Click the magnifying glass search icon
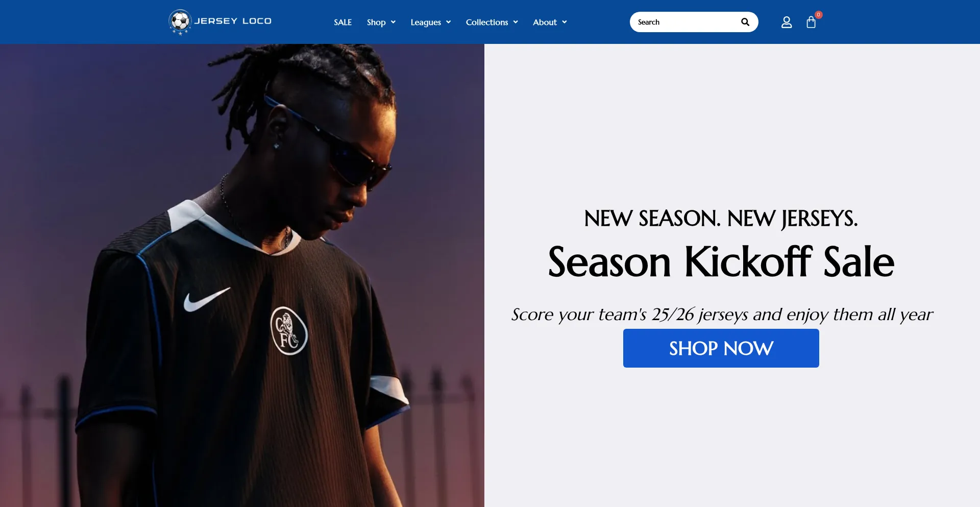Screen dimensions: 980x507 click(745, 22)
